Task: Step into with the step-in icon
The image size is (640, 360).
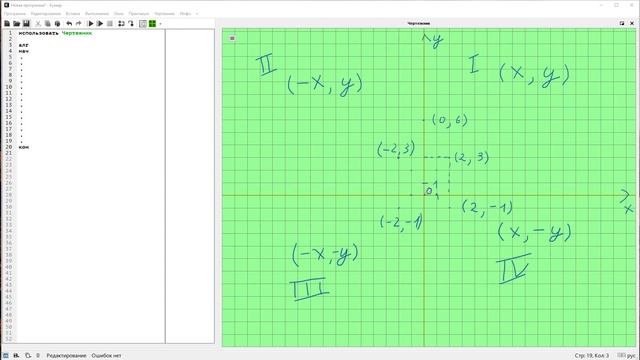Action: [x=131, y=24]
